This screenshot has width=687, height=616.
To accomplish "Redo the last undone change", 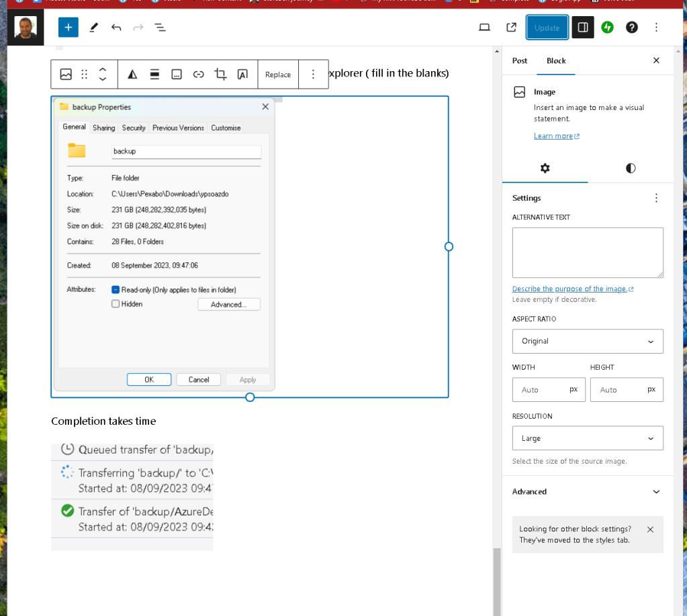I will pyautogui.click(x=138, y=28).
